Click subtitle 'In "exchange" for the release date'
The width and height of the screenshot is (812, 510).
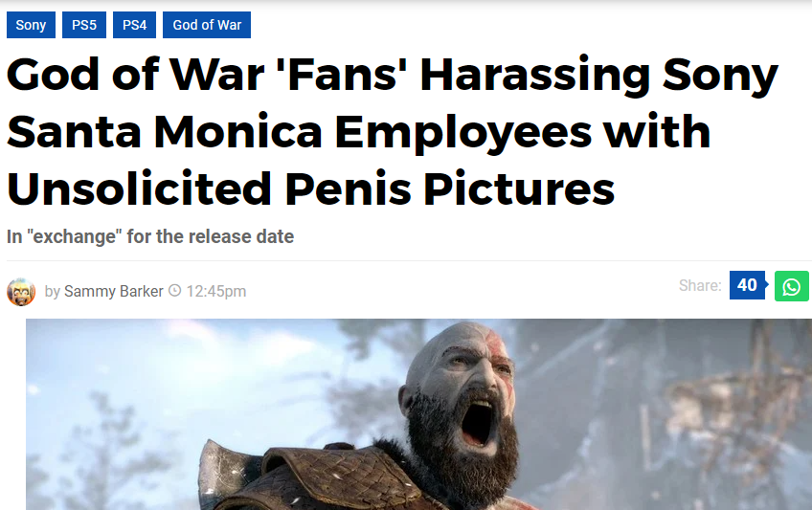150,236
